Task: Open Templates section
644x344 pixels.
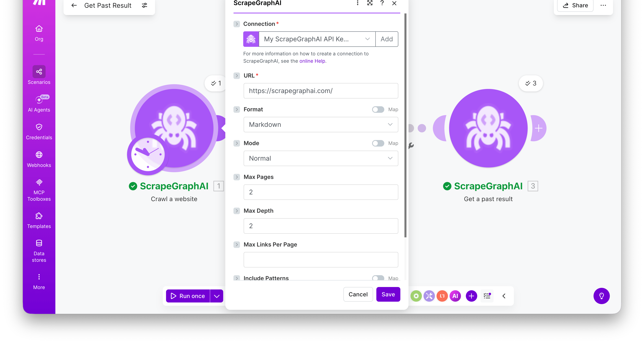Action: coord(39,220)
